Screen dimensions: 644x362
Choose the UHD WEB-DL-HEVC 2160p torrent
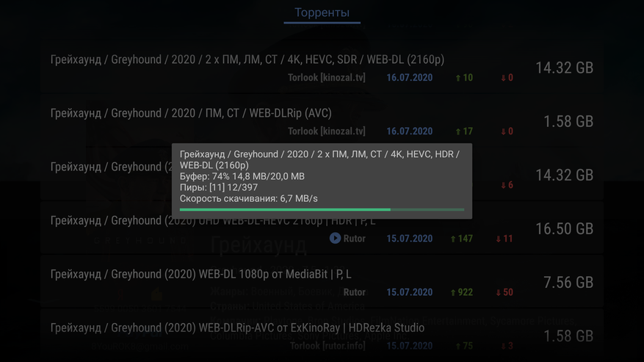click(x=322, y=228)
